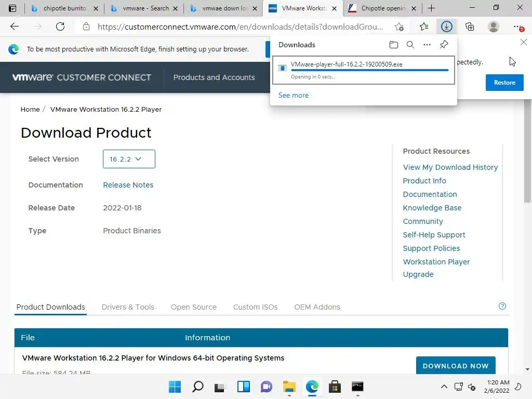Viewport: 532px width, 399px height.
Task: Open the VMware-player-full-16.2.2 exe download item
Action: point(363,70)
